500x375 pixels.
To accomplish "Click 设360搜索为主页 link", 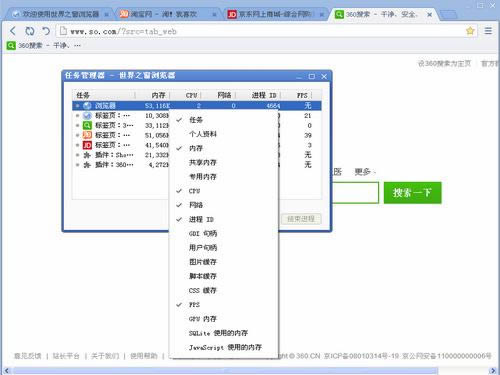I will (x=445, y=63).
